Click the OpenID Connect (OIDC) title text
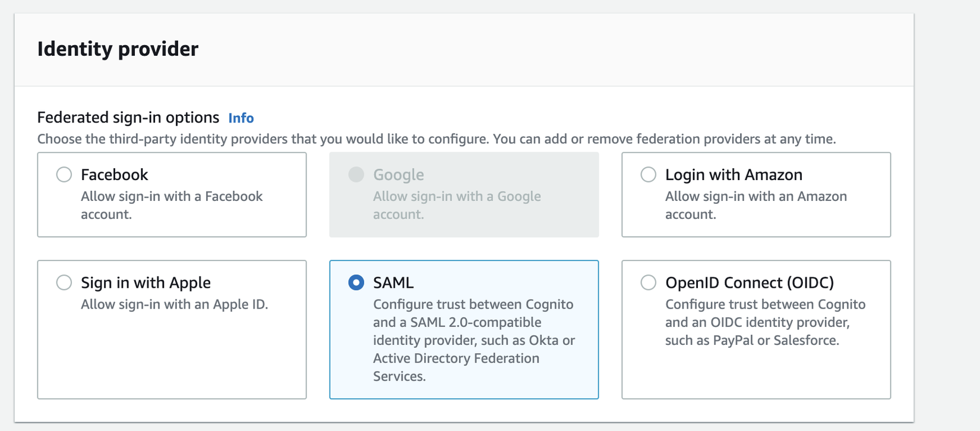Viewport: 980px width, 431px height. pyautogui.click(x=750, y=282)
